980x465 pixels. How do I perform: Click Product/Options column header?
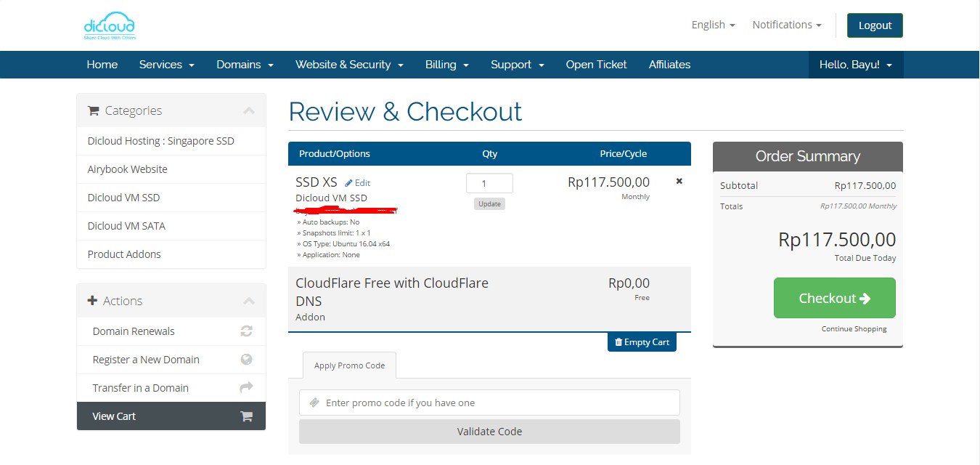(x=335, y=154)
